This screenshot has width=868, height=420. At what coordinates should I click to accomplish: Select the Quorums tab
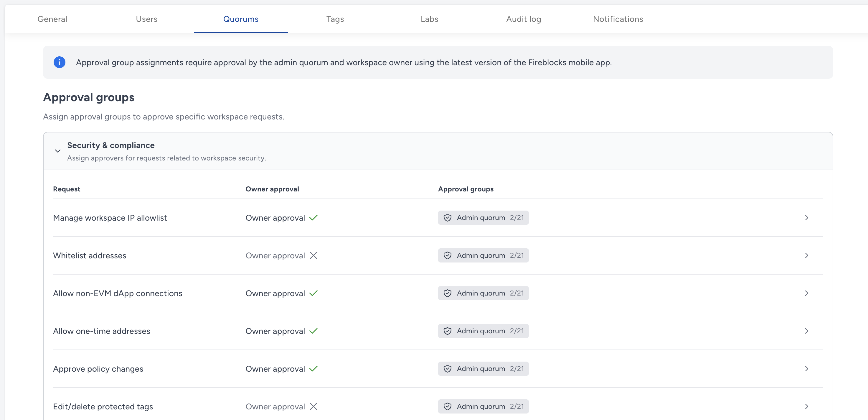click(x=241, y=19)
